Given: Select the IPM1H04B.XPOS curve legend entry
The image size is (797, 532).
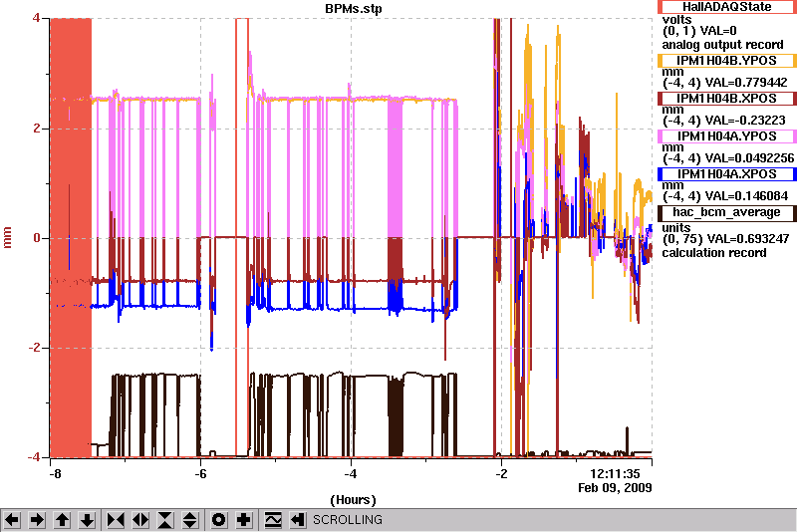Looking at the screenshot, I should click(x=727, y=98).
